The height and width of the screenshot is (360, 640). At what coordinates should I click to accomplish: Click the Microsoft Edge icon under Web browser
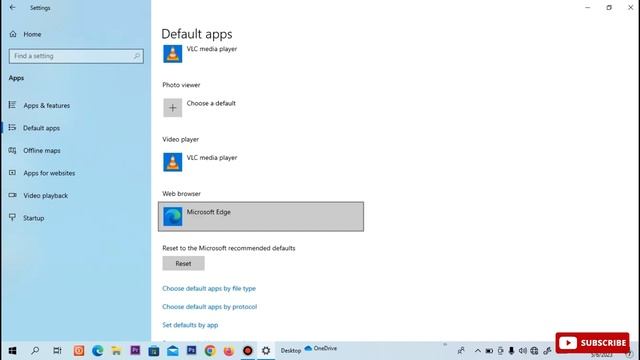coord(173,216)
